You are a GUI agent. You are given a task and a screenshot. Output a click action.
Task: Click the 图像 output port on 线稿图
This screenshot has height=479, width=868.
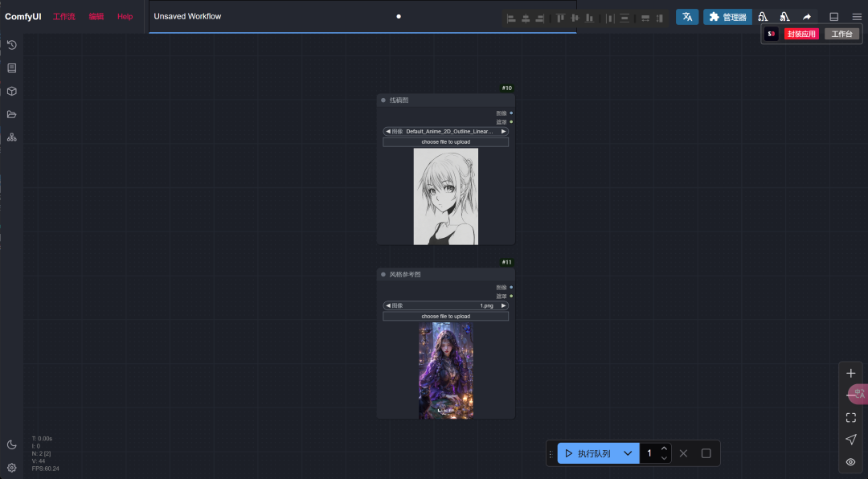[511, 113]
